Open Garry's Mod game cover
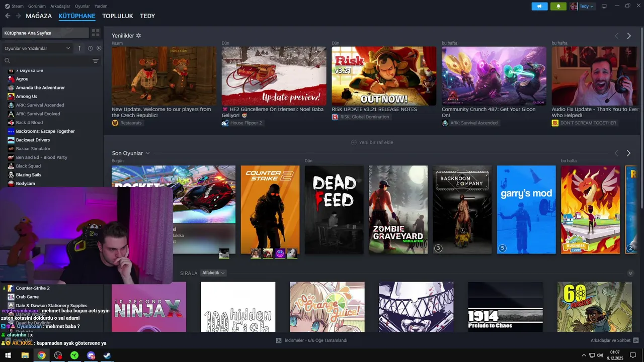The height and width of the screenshot is (362, 644). click(526, 210)
